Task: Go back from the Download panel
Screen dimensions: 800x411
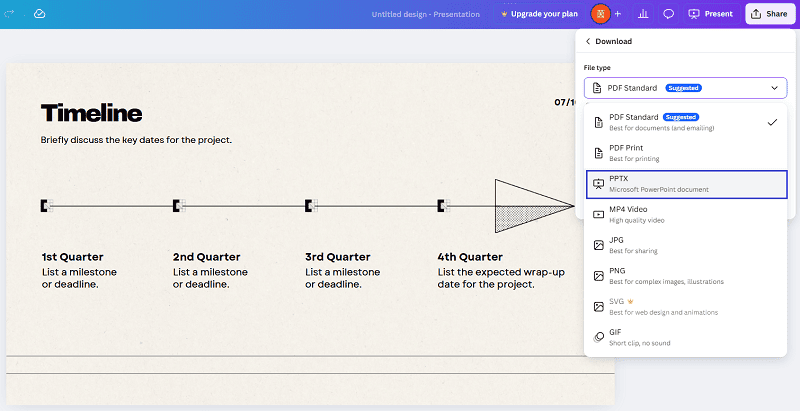Action: pyautogui.click(x=588, y=41)
